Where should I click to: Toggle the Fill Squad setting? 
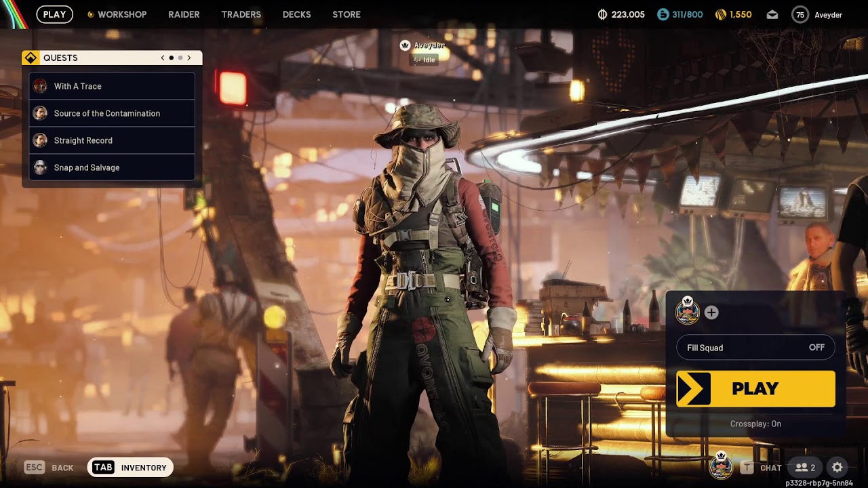[755, 348]
